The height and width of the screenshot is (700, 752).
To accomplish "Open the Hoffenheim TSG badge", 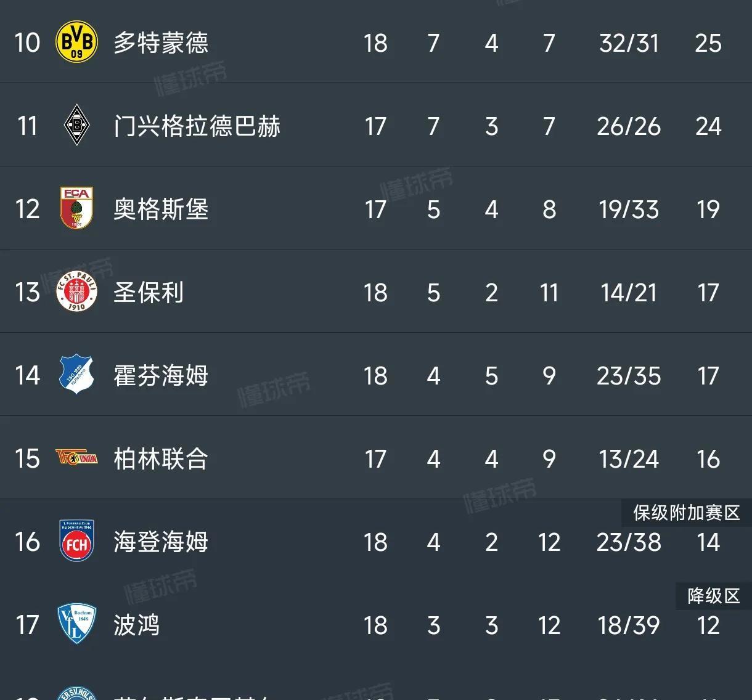I will [x=76, y=375].
